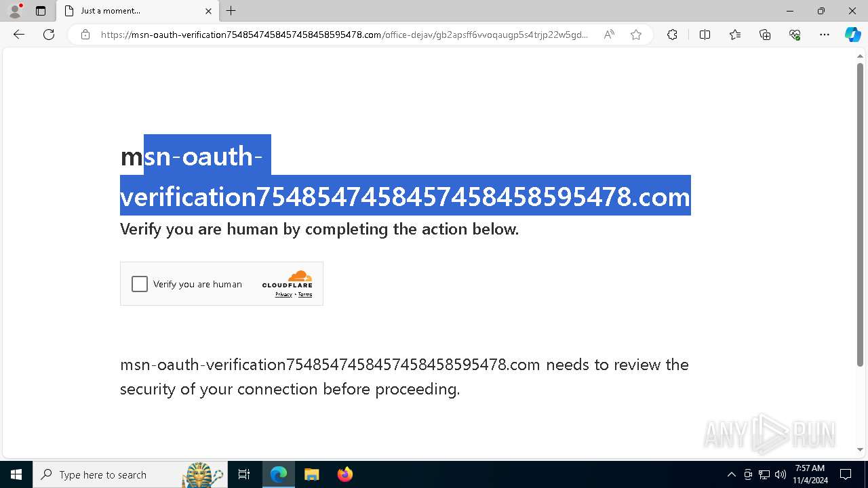Add this page to favorites
The image size is (868, 488).
pyautogui.click(x=636, y=35)
